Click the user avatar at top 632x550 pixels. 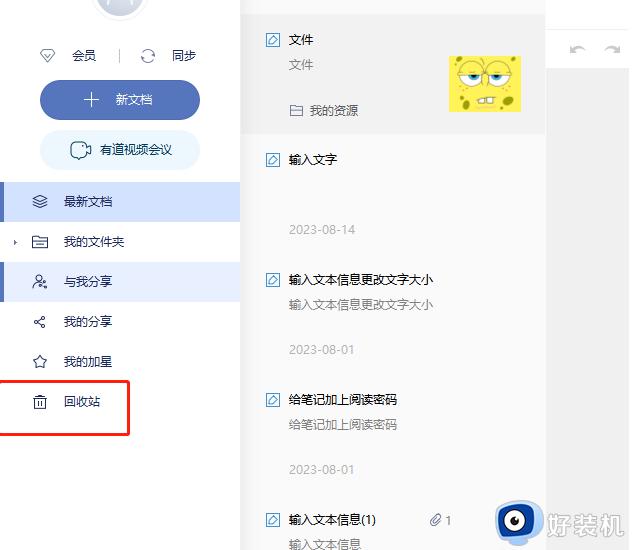(119, 6)
